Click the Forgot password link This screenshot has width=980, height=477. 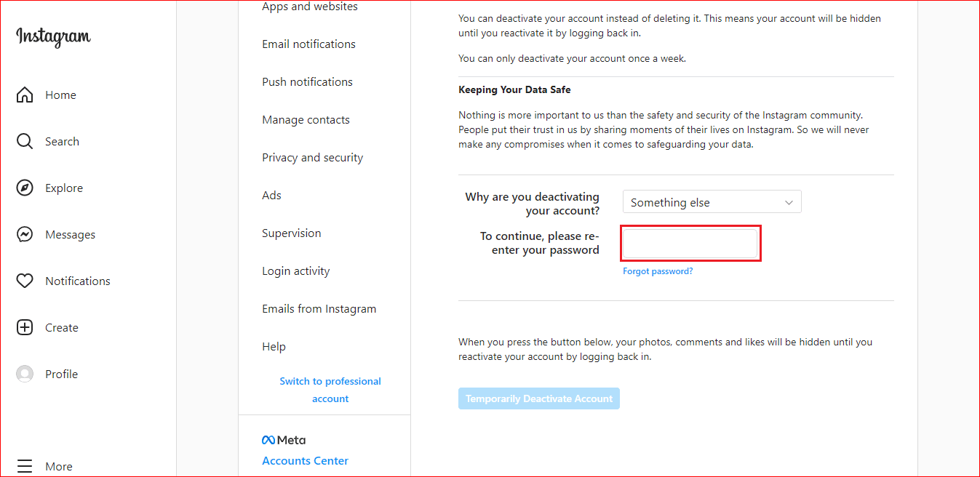(x=658, y=271)
